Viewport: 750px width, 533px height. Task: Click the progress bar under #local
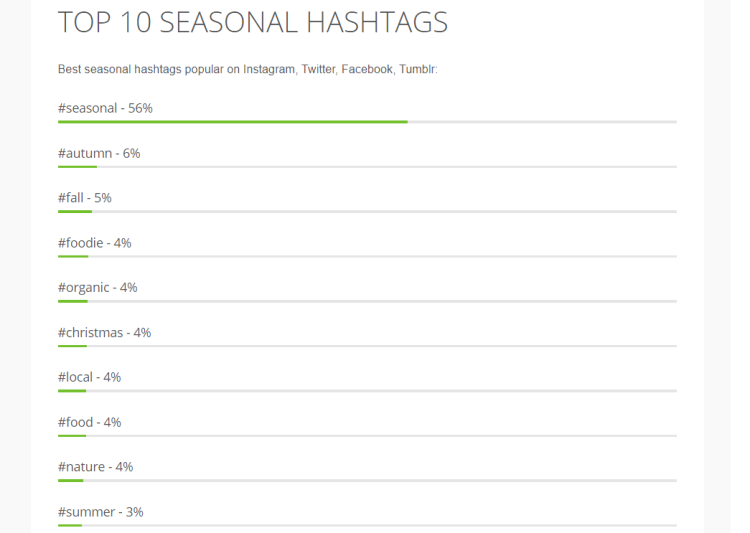tap(367, 391)
